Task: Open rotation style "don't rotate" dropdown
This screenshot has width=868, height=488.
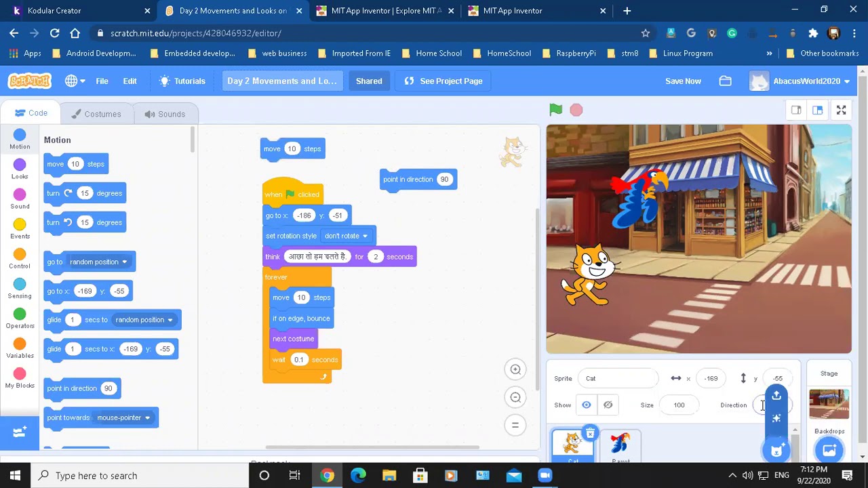Action: [346, 236]
